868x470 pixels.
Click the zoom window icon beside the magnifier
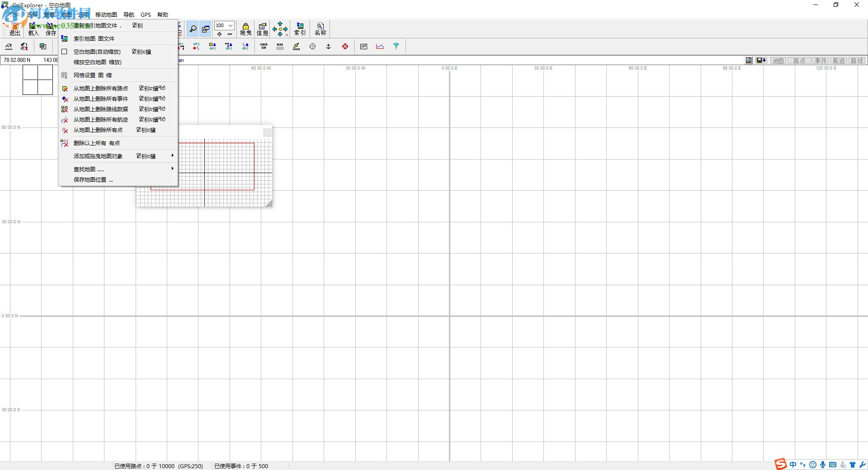[x=206, y=29]
